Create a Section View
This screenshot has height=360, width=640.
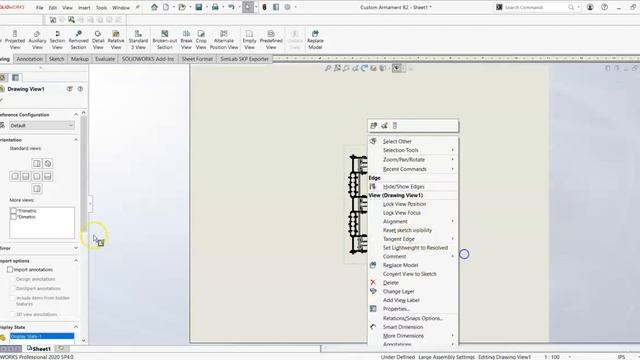[x=57, y=40]
